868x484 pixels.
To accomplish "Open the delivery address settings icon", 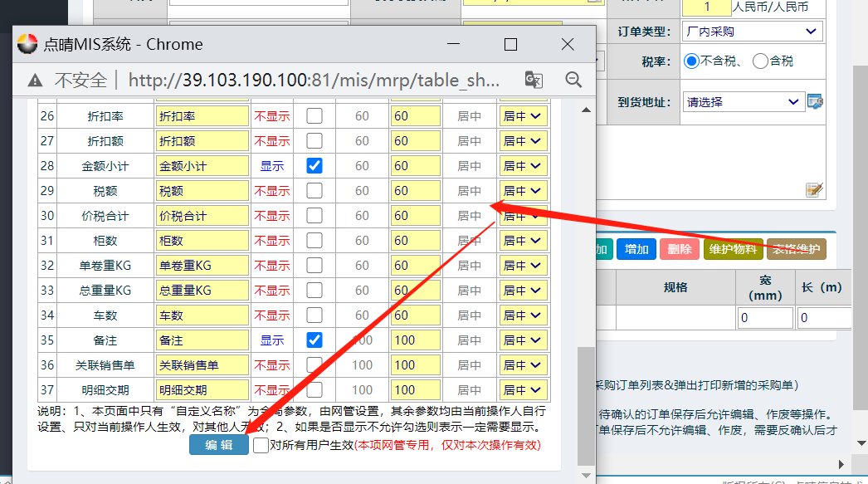I will pos(815,102).
